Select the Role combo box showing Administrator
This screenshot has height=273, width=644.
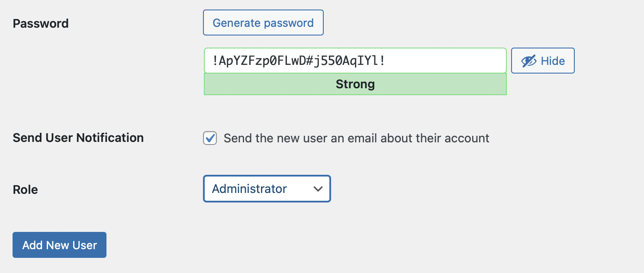tap(267, 189)
